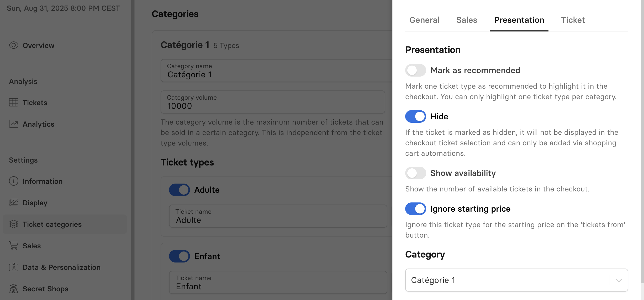
Task: Enable the Show availability toggle
Action: click(415, 173)
